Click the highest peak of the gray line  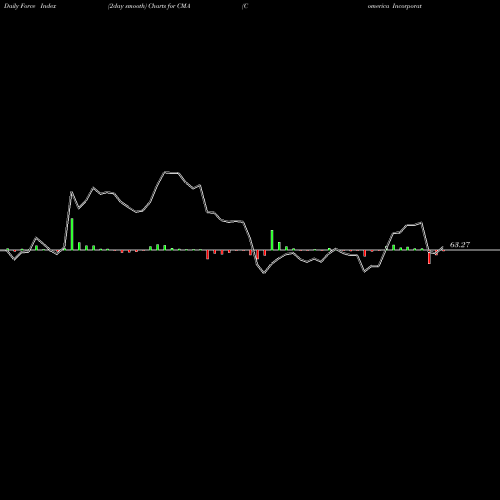point(166,172)
